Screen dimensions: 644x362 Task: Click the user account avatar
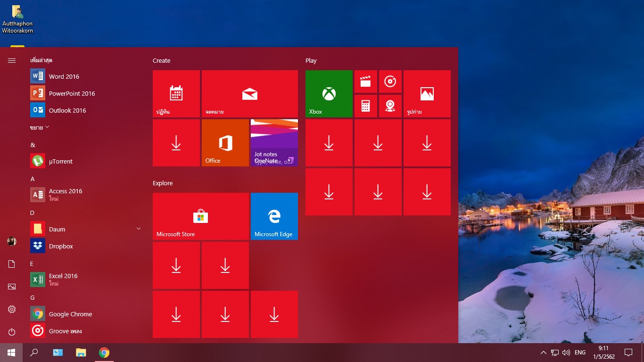[x=12, y=241]
